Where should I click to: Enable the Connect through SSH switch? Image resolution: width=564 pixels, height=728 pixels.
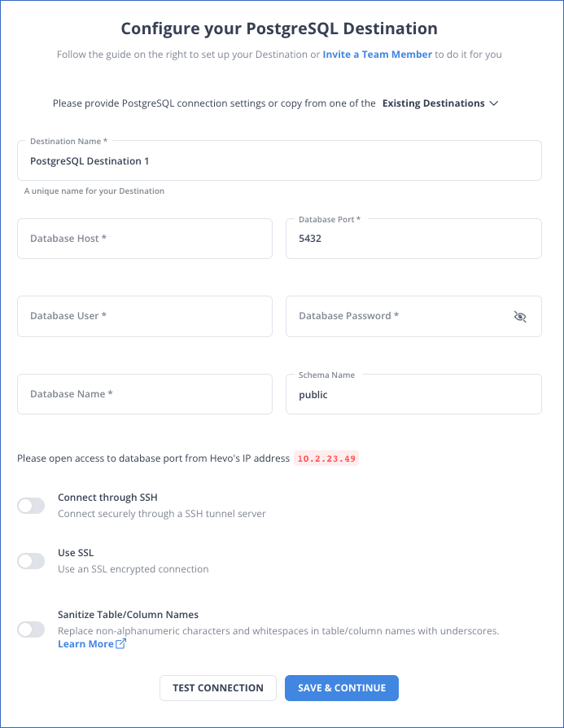click(x=31, y=506)
